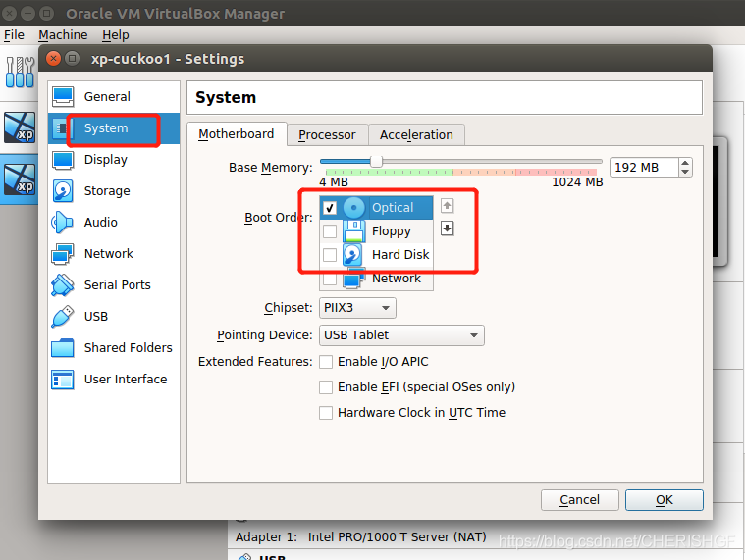The height and width of the screenshot is (560, 745).
Task: Enable the Hard Disk boot checkbox
Action: pos(330,254)
